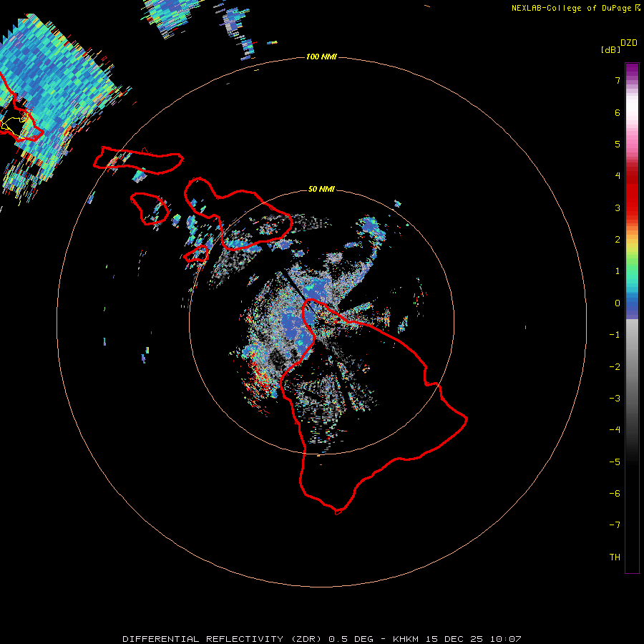Screen dimensions: 644x644
Task: Click the 4 value on color scale
Action: (x=618, y=176)
